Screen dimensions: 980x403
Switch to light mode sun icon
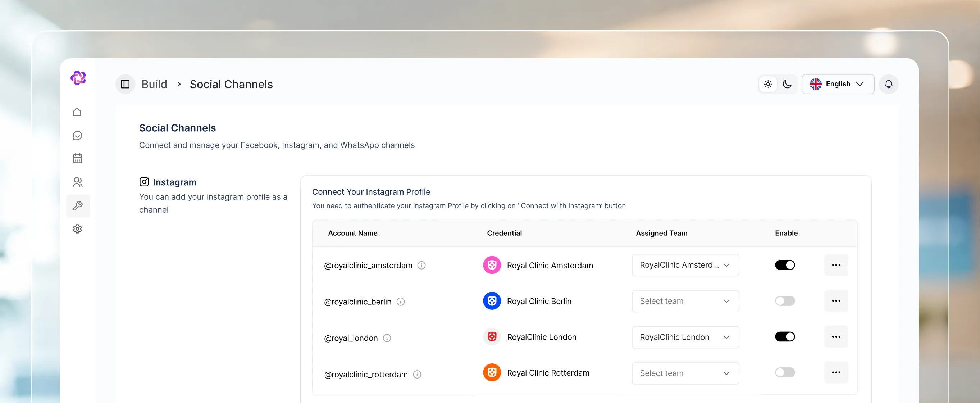(768, 84)
